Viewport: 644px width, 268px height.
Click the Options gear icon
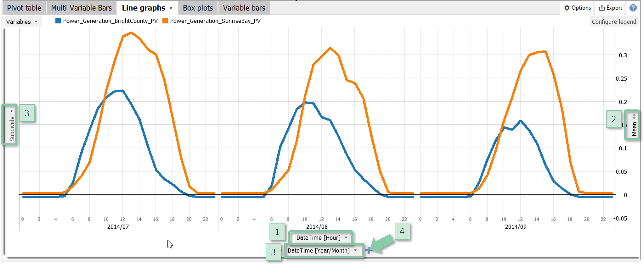[567, 8]
